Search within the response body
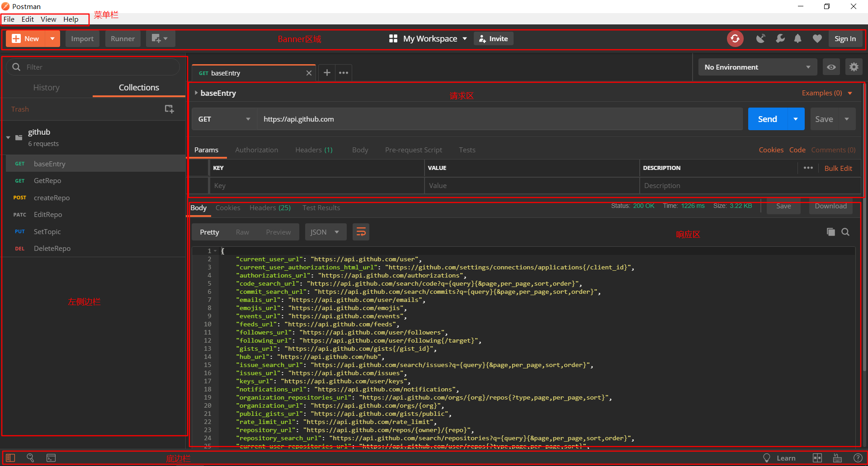The width and height of the screenshot is (868, 466). point(845,232)
